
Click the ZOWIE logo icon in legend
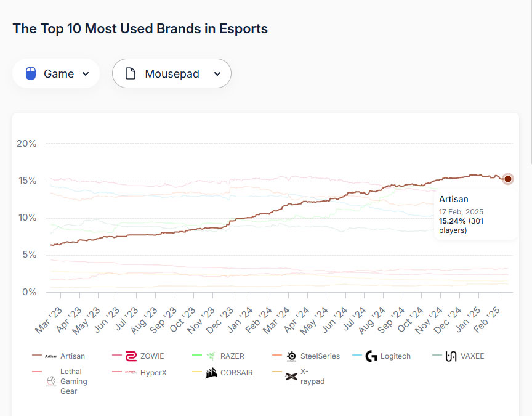tap(131, 356)
